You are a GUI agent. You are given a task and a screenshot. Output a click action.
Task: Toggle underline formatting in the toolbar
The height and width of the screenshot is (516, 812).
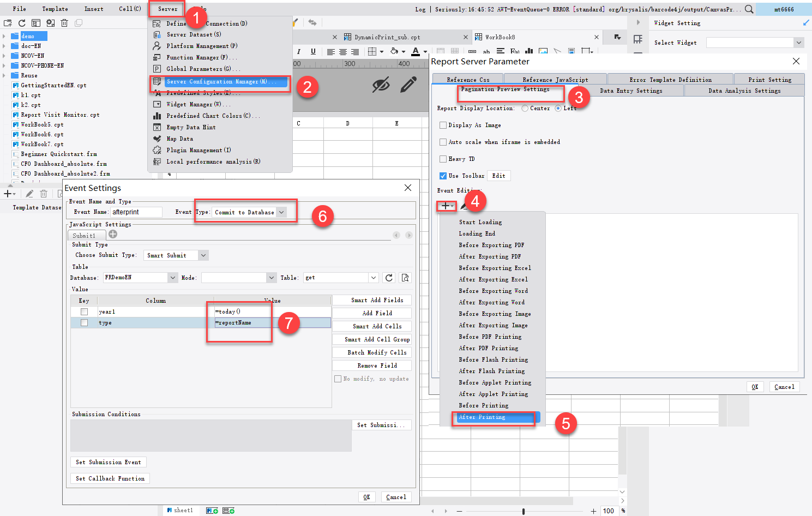[313, 52]
